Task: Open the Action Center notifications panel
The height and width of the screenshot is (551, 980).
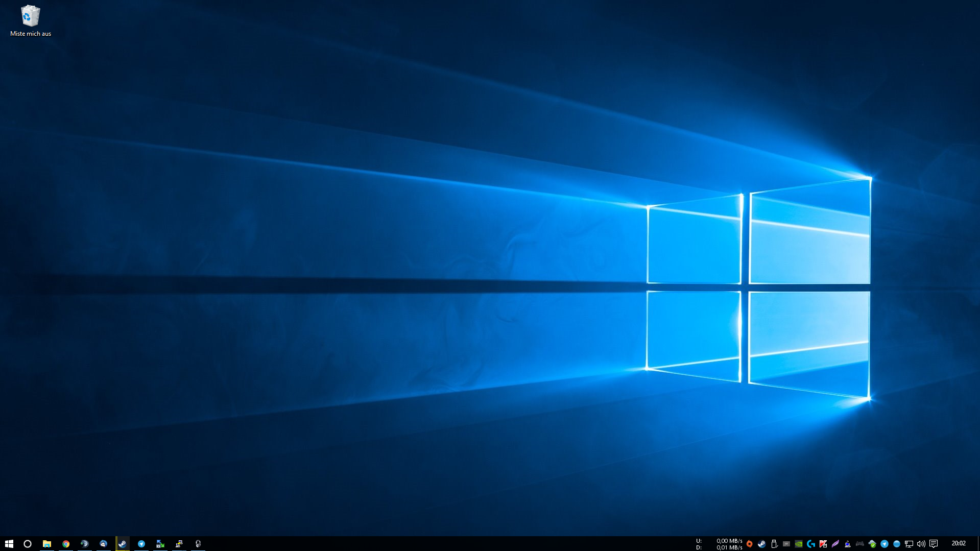Action: [x=934, y=544]
